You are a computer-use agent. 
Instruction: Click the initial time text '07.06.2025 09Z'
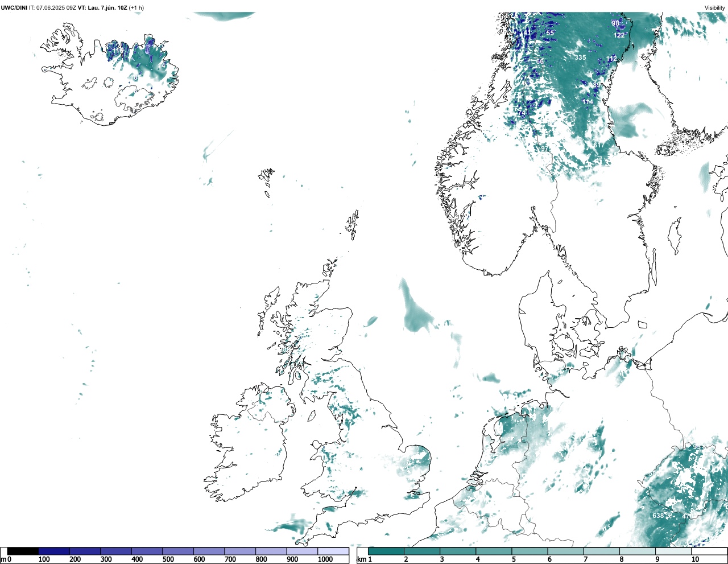point(56,8)
